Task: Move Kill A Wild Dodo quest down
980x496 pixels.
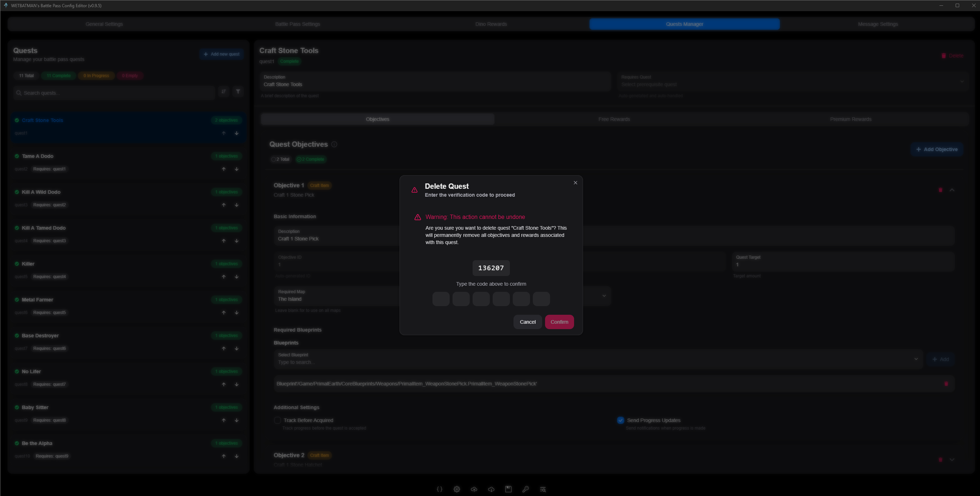Action: pyautogui.click(x=237, y=205)
